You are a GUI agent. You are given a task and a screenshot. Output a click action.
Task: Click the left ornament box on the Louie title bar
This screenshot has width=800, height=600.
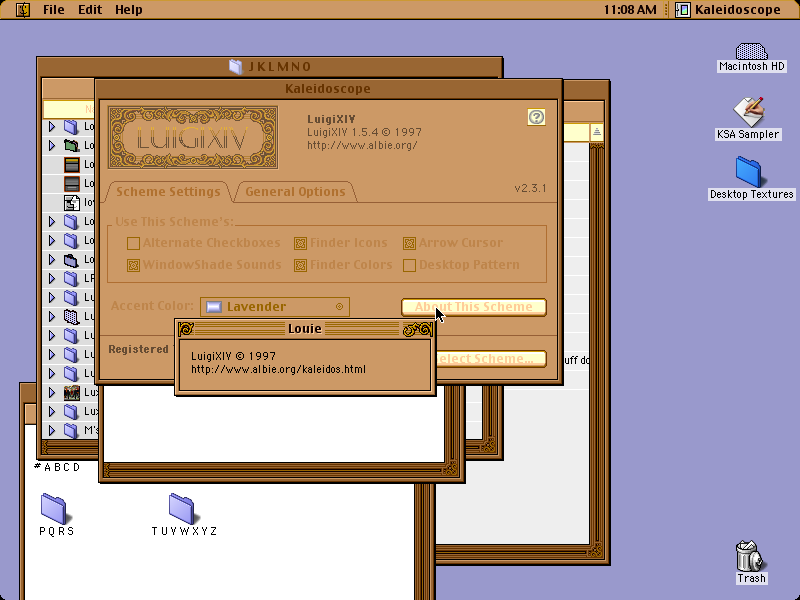click(186, 329)
